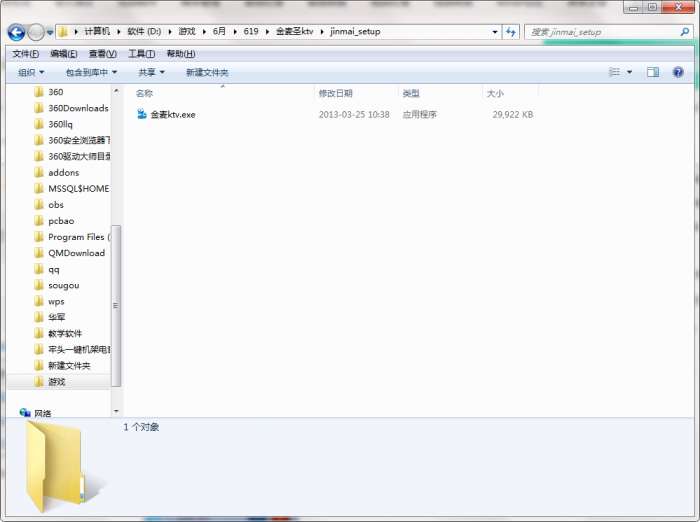This screenshot has width=700, height=522.
Task: Click 6月 in the address breadcrumb
Action: tap(219, 31)
